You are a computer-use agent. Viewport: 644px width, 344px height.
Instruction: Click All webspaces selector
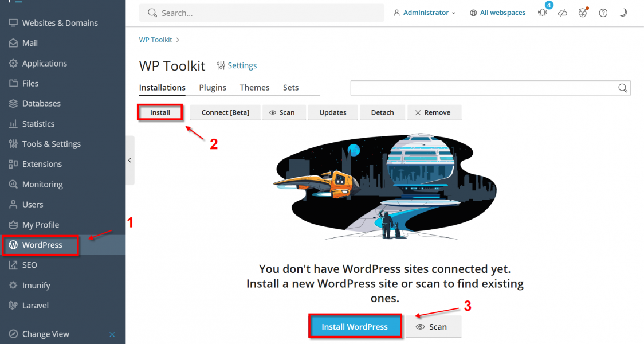click(497, 13)
